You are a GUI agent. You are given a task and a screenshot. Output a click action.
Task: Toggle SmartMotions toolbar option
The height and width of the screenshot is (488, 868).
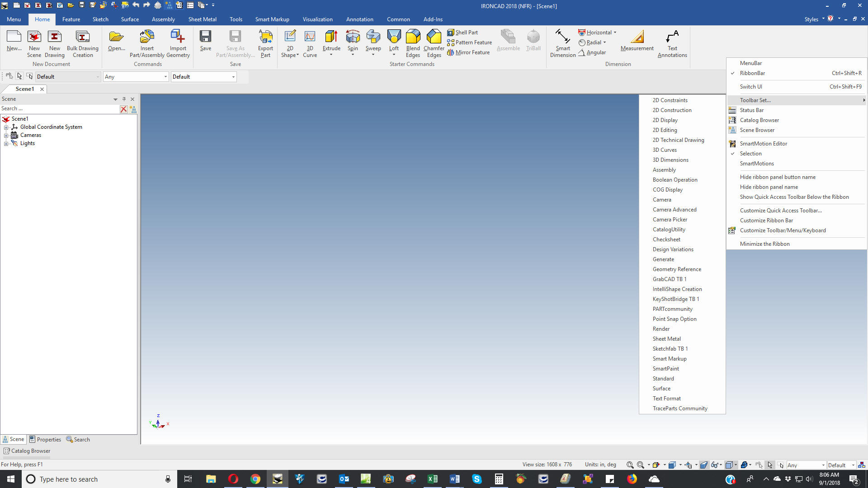(x=797, y=164)
